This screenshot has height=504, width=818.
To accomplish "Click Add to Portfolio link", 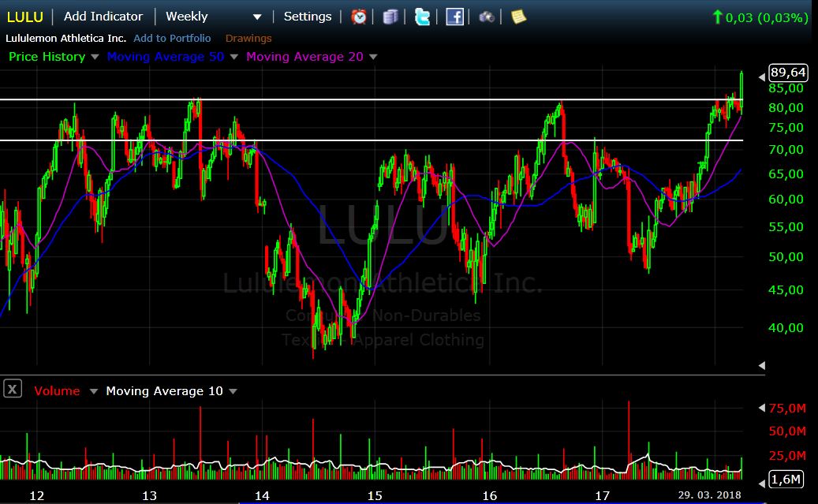I will (x=172, y=38).
